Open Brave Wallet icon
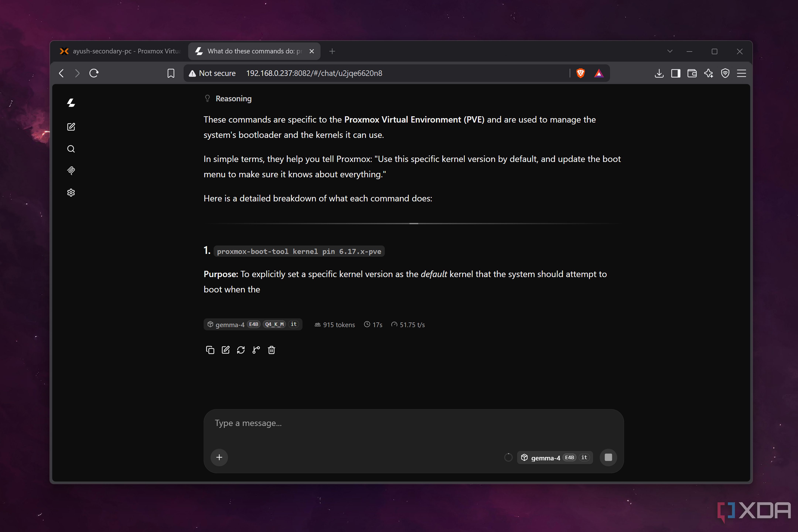 (692, 73)
